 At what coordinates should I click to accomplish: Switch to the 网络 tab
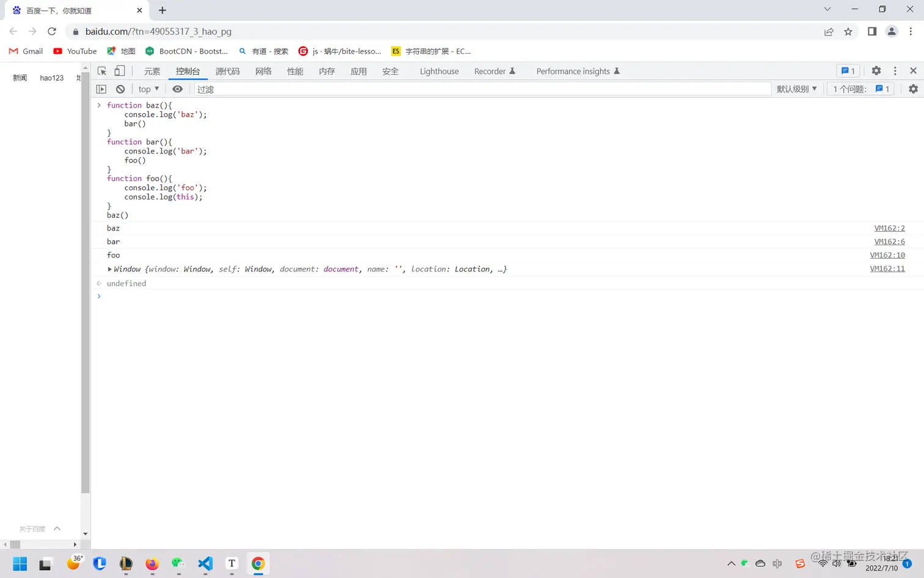pyautogui.click(x=263, y=72)
